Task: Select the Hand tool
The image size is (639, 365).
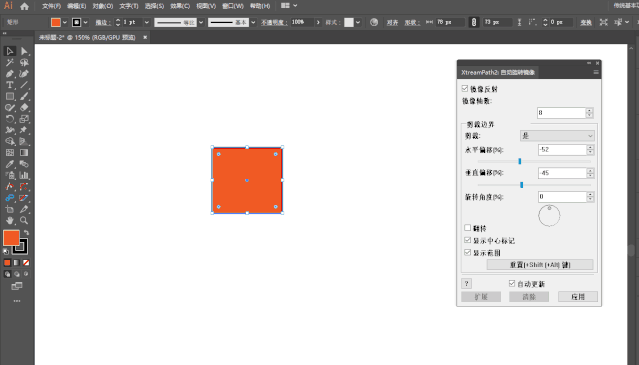Action: [x=10, y=221]
